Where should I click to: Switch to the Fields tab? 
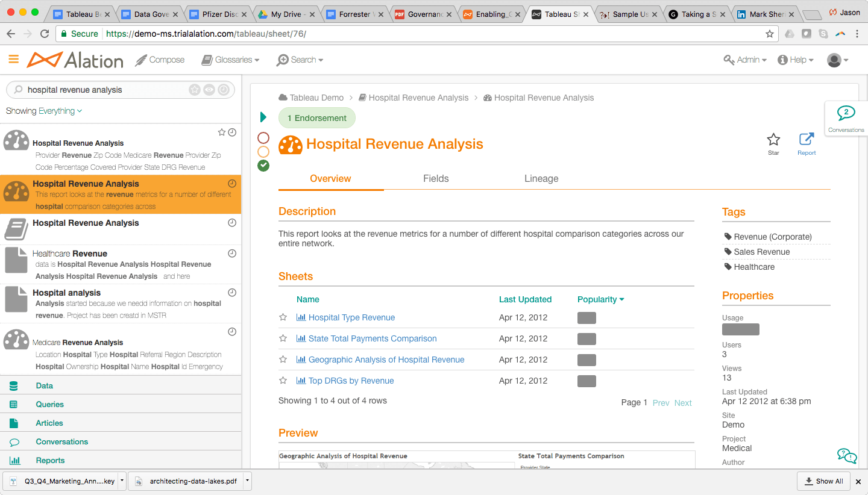(x=436, y=178)
